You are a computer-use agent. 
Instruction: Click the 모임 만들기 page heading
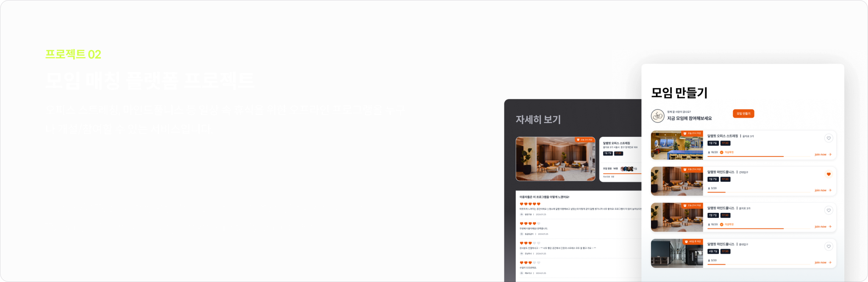(679, 92)
